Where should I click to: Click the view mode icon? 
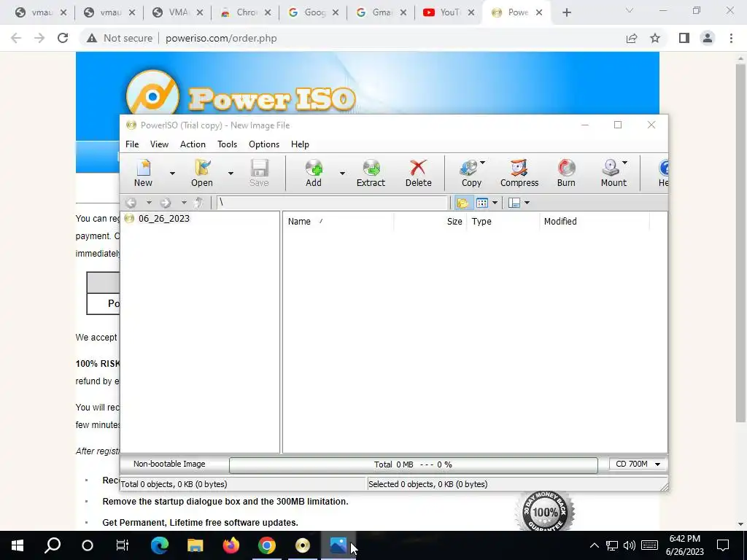(x=482, y=203)
